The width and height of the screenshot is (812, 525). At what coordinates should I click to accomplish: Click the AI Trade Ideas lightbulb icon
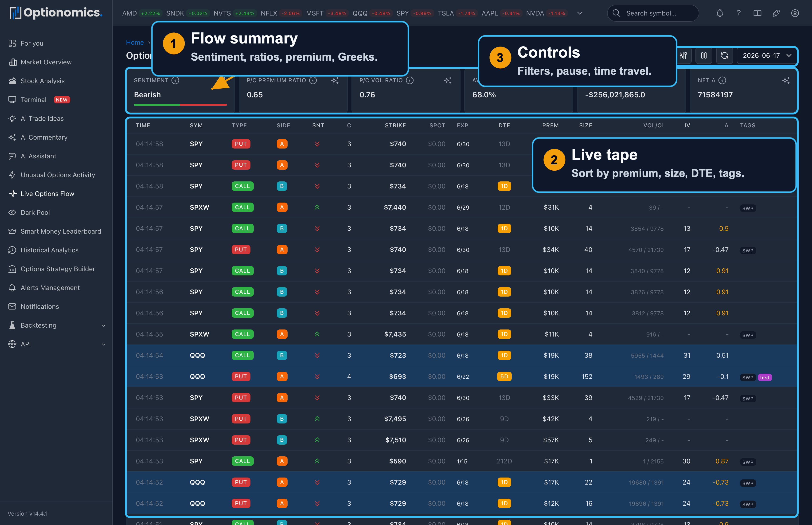[x=12, y=118]
